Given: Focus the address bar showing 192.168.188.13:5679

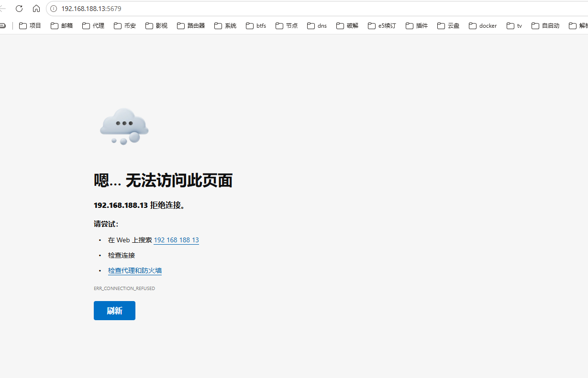Looking at the screenshot, I should 317,9.
